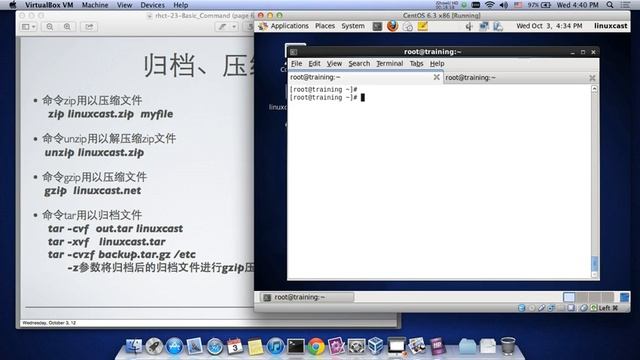
Task: Click the terminal scrollbar up arrow
Action: (x=594, y=89)
